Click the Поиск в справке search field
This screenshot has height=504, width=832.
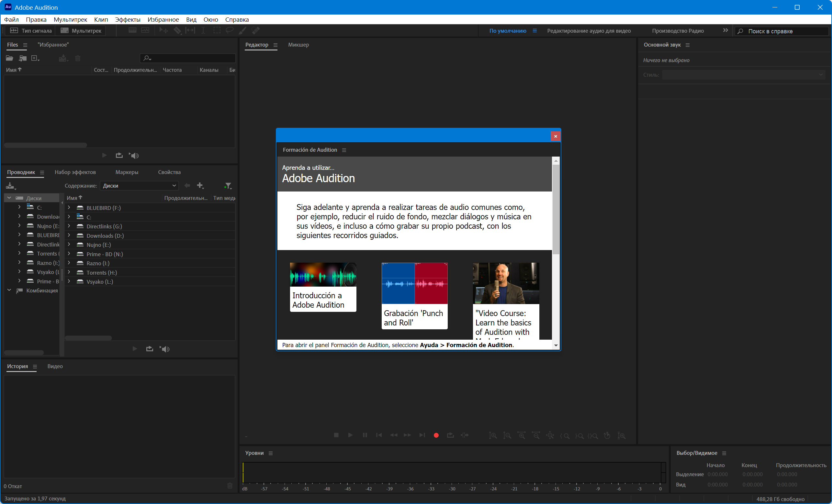click(x=783, y=31)
